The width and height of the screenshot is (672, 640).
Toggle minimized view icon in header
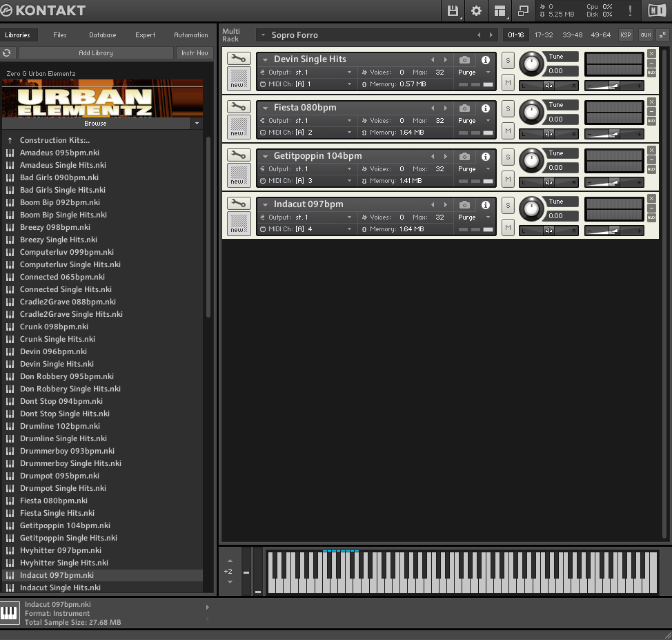pos(523,11)
